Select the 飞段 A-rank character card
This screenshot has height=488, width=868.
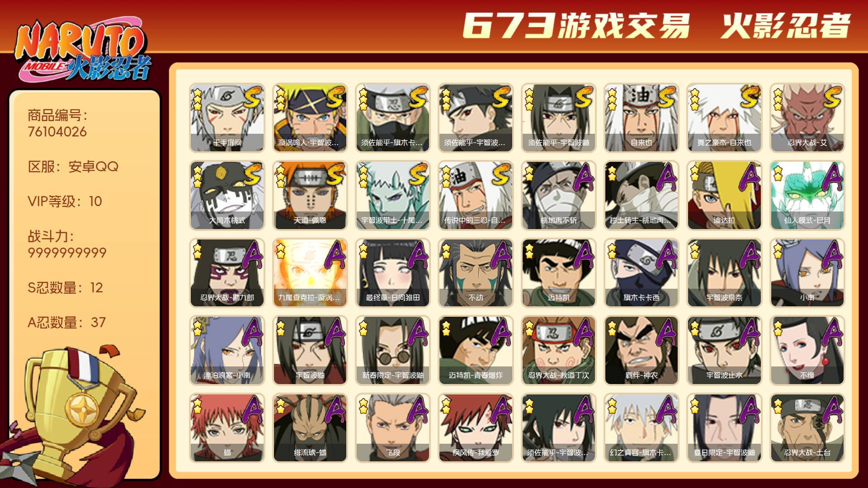pos(392,428)
